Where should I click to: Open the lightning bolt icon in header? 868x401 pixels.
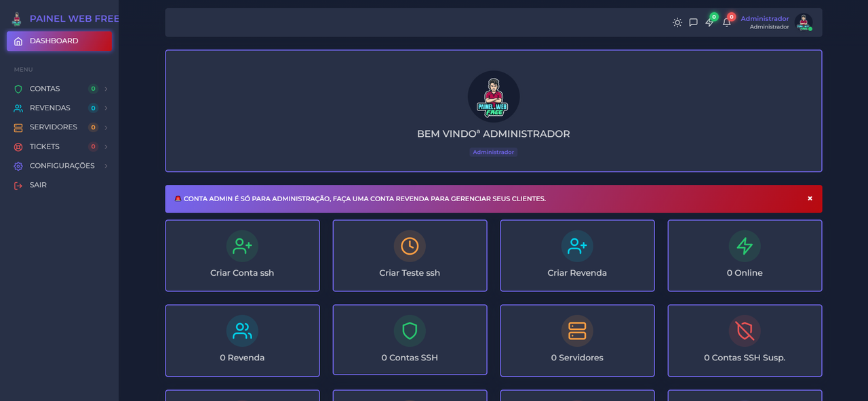tap(709, 22)
